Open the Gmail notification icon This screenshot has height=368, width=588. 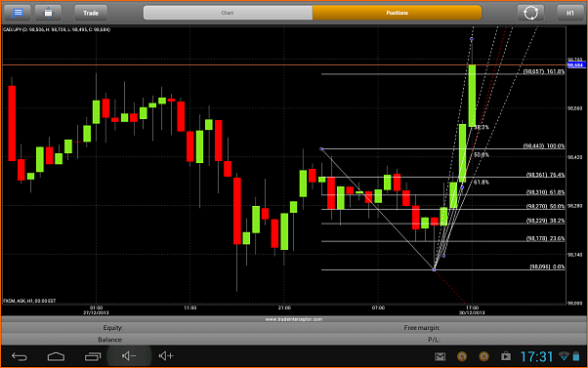click(x=440, y=356)
